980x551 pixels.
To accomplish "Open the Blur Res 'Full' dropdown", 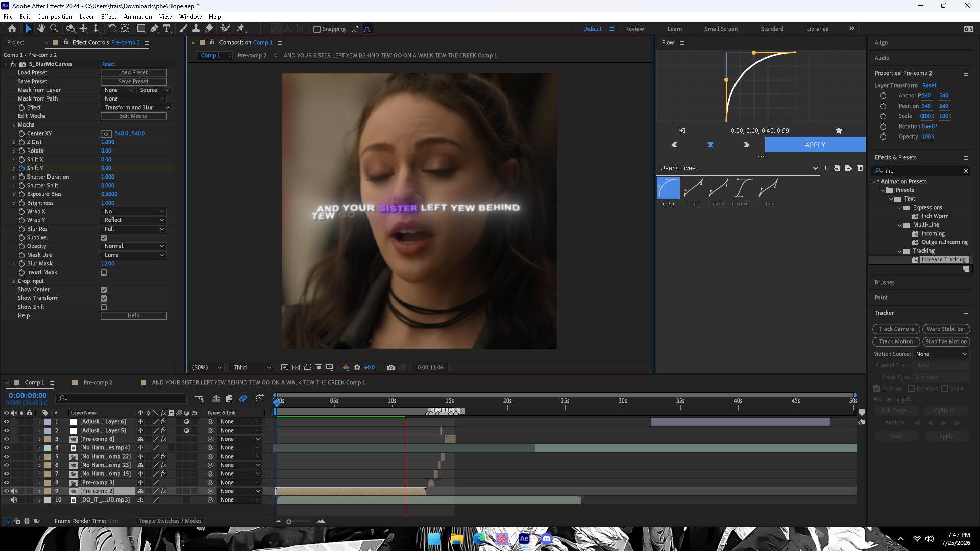I will [x=134, y=229].
